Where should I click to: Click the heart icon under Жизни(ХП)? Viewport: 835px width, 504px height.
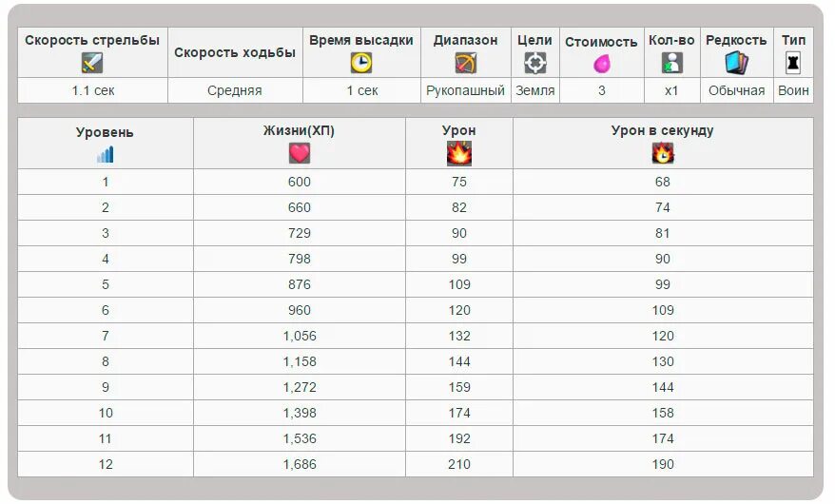pyautogui.click(x=299, y=153)
